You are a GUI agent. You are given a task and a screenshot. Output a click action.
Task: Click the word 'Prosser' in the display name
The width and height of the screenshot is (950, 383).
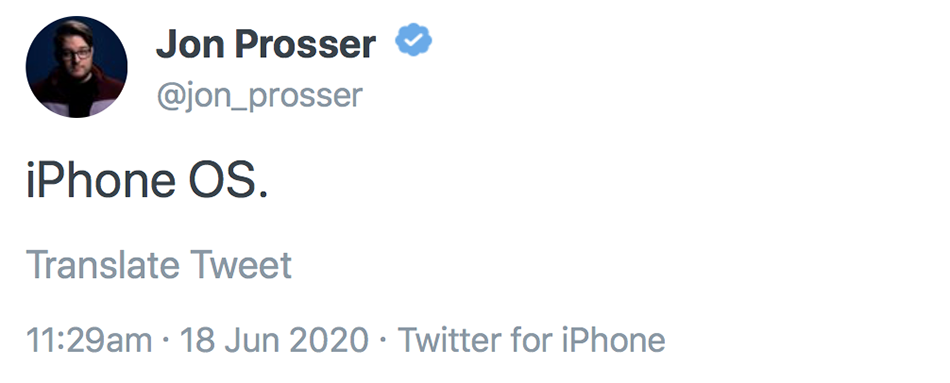pos(305,44)
